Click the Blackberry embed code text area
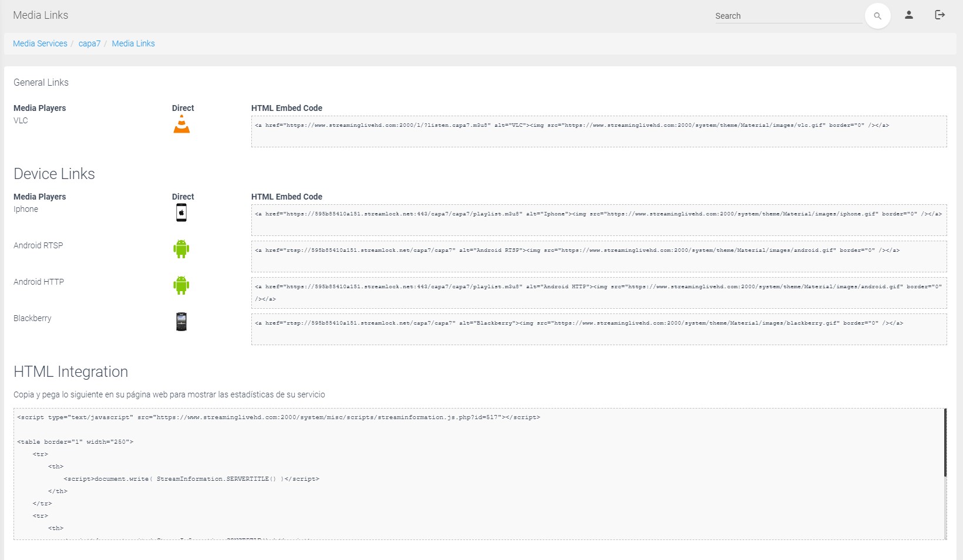The width and height of the screenshot is (963, 560). pyautogui.click(x=598, y=329)
